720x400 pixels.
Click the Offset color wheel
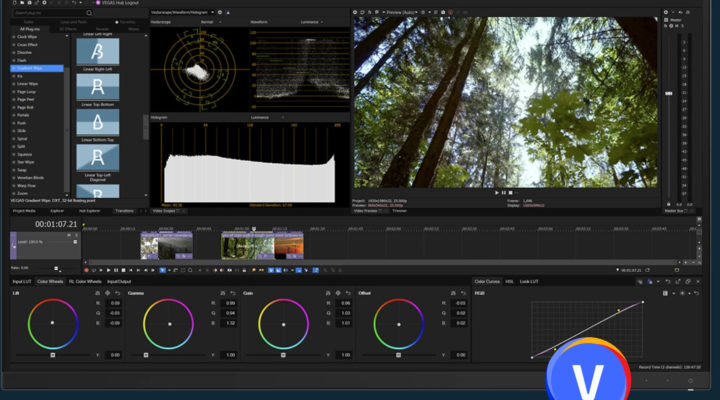pos(399,324)
